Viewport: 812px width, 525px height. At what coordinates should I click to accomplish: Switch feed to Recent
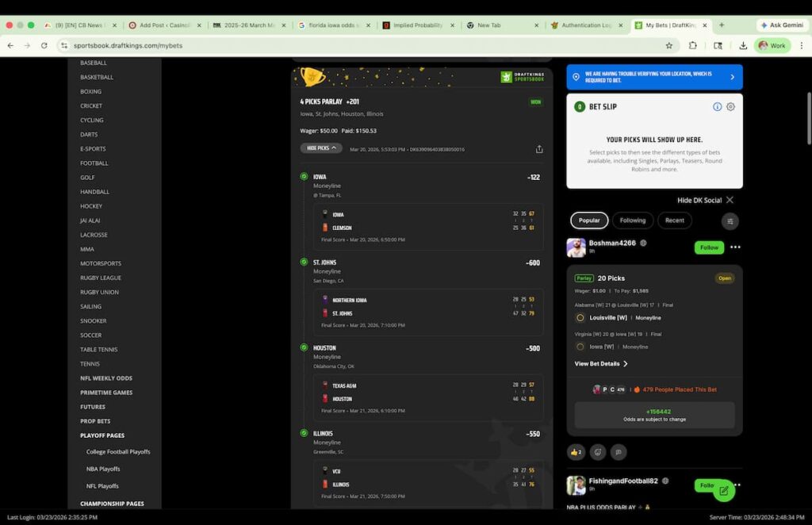[x=675, y=220]
